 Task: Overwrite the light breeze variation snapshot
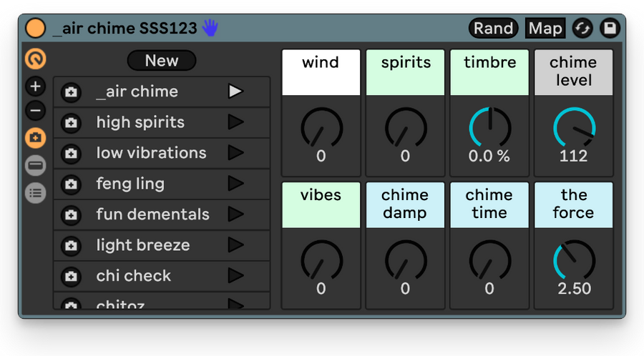(x=71, y=246)
